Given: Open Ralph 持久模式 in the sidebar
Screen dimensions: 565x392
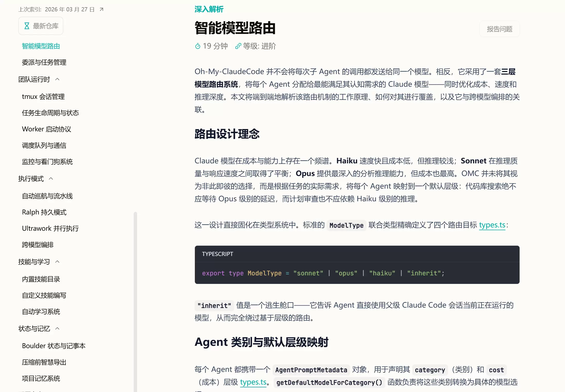Looking at the screenshot, I should (44, 212).
